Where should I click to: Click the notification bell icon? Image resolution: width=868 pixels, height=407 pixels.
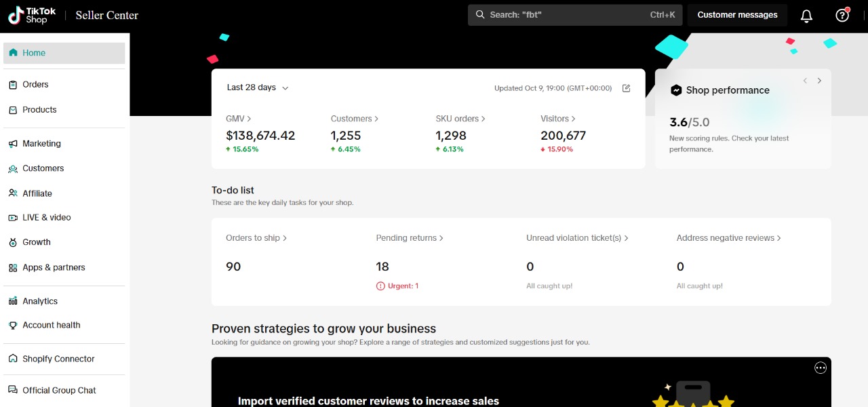tap(806, 16)
